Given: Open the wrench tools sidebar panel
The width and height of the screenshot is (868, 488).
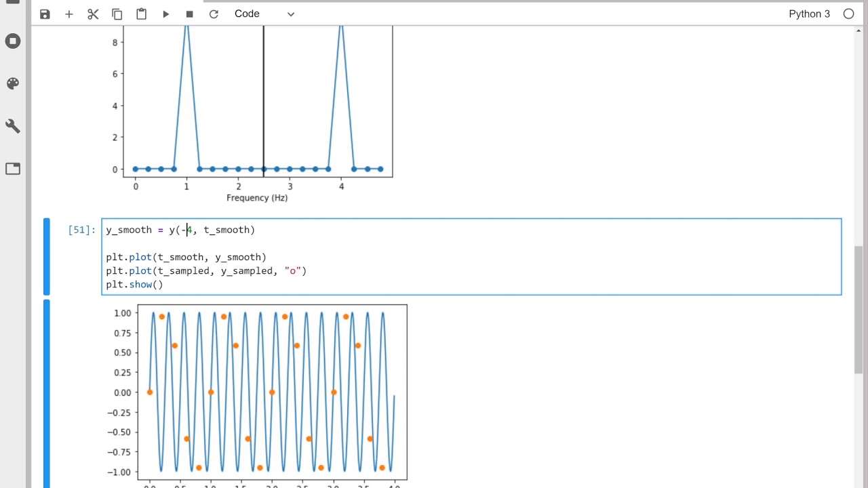Looking at the screenshot, I should click(x=13, y=126).
